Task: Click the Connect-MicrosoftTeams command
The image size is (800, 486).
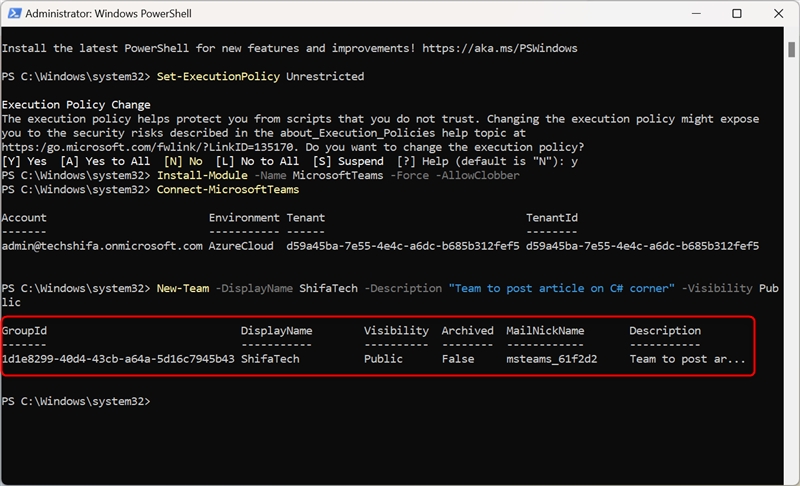Action: click(228, 190)
